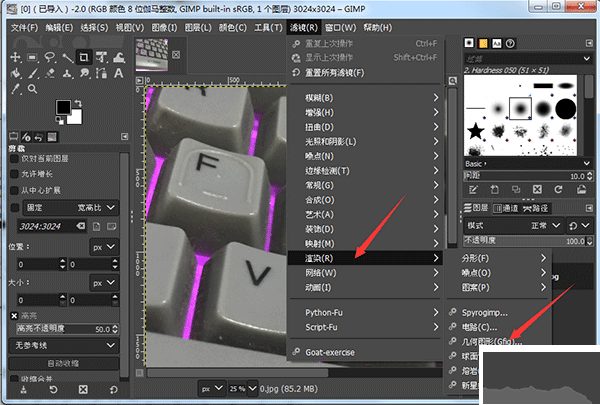Enable '从中心扩展' checkbox
The width and height of the screenshot is (600, 405).
[x=14, y=190]
